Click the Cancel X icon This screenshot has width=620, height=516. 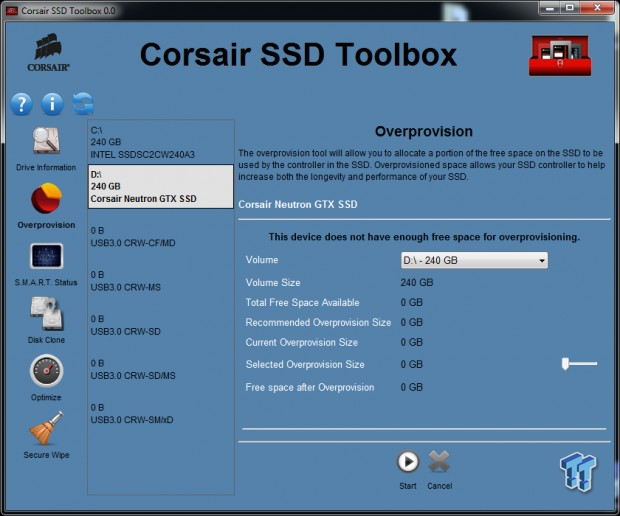[x=439, y=461]
